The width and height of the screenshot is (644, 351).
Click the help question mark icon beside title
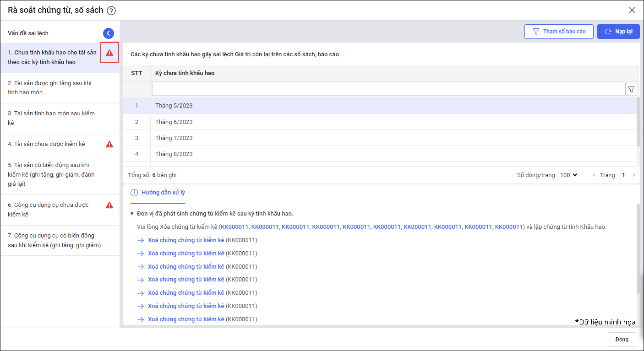pyautogui.click(x=111, y=11)
